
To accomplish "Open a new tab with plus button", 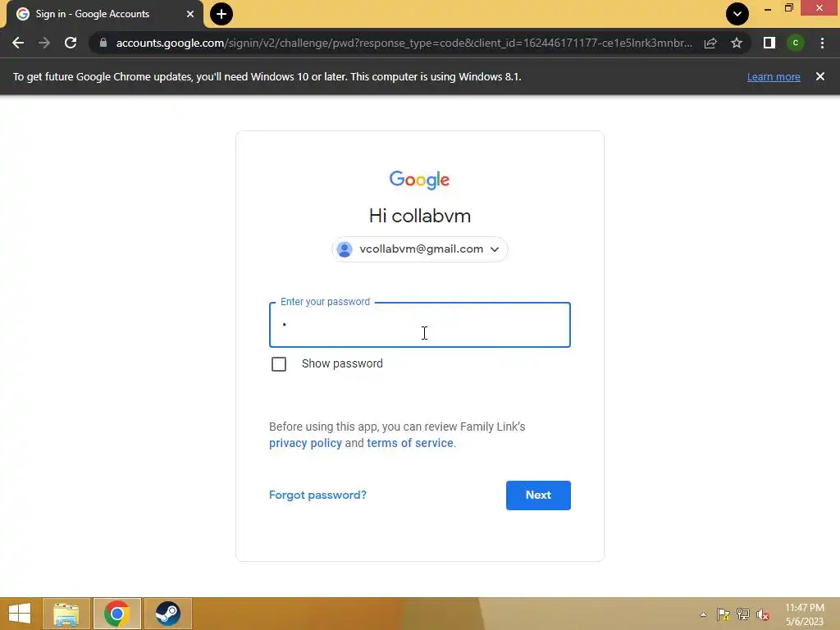I will 221,14.
